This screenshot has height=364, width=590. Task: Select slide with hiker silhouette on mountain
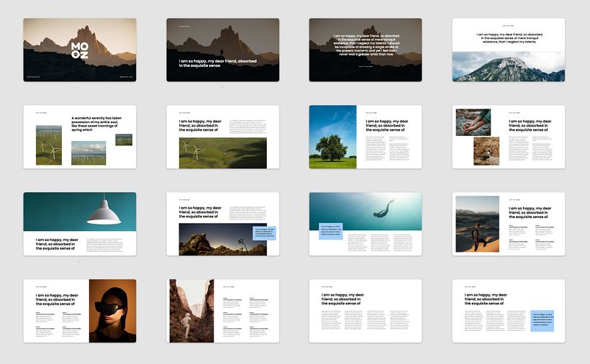pyautogui.click(x=223, y=50)
